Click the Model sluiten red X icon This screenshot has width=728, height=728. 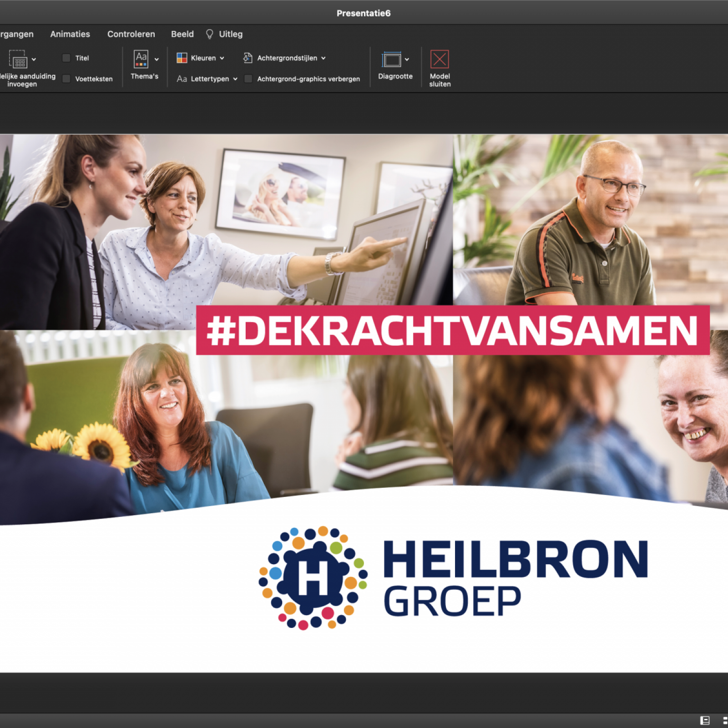[x=439, y=59]
